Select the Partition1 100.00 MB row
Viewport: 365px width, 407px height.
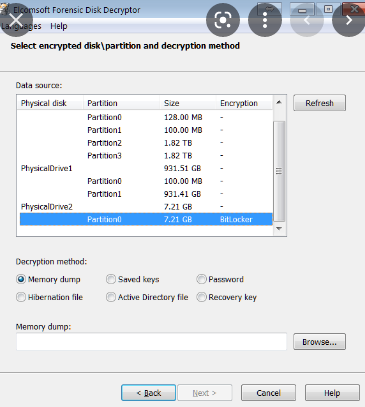tap(146, 130)
